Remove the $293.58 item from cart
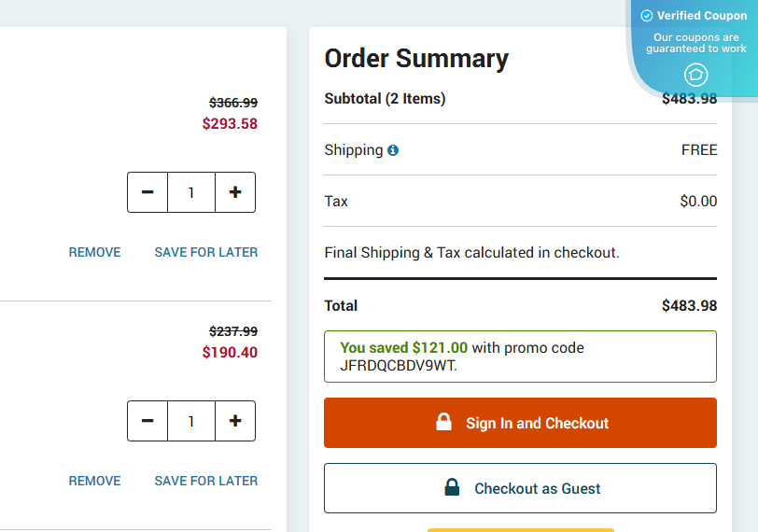This screenshot has height=532, width=758. pyautogui.click(x=94, y=252)
